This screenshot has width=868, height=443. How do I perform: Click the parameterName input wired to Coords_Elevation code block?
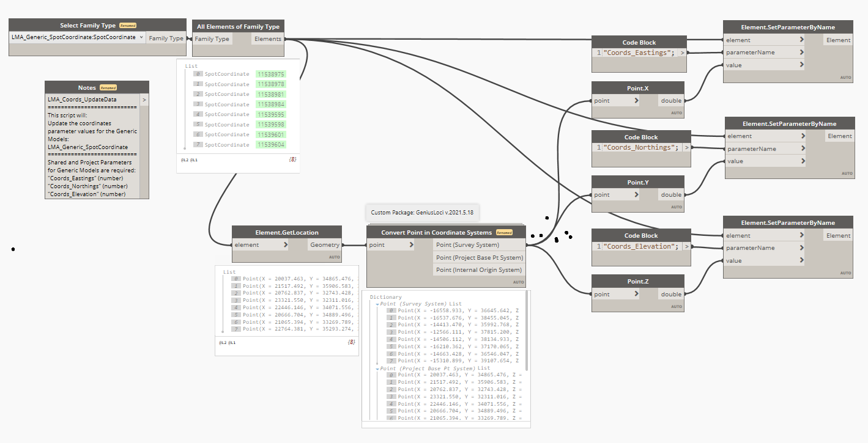click(x=764, y=247)
